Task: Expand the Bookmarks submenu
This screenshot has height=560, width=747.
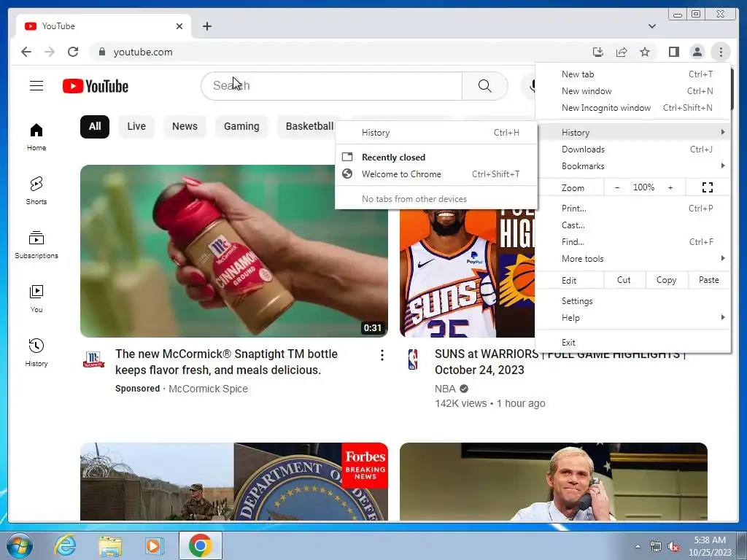Action: (x=633, y=166)
